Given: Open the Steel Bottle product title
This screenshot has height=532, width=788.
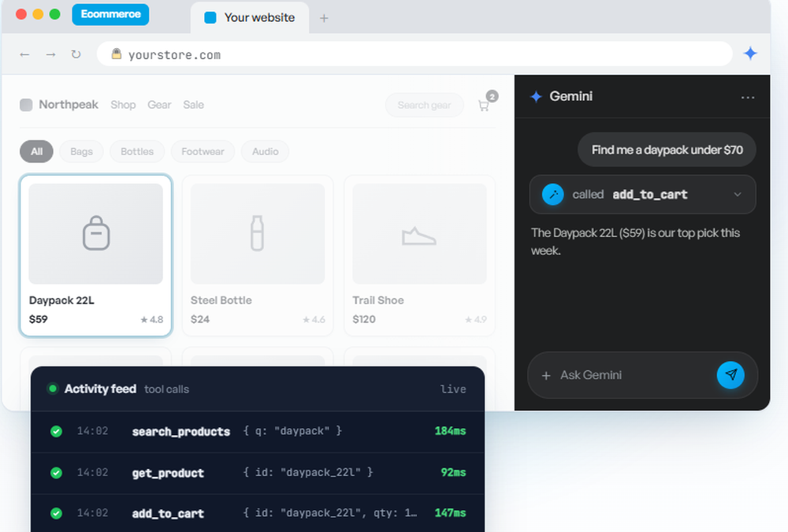Looking at the screenshot, I should (x=221, y=301).
